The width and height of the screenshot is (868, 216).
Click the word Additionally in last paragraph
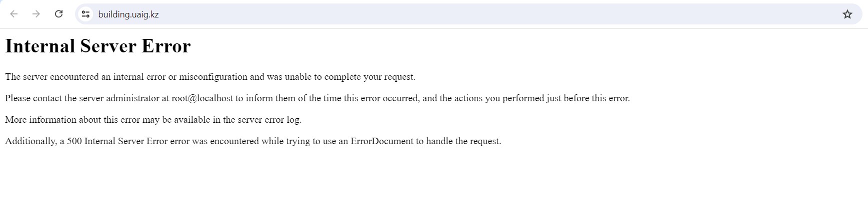coord(30,141)
